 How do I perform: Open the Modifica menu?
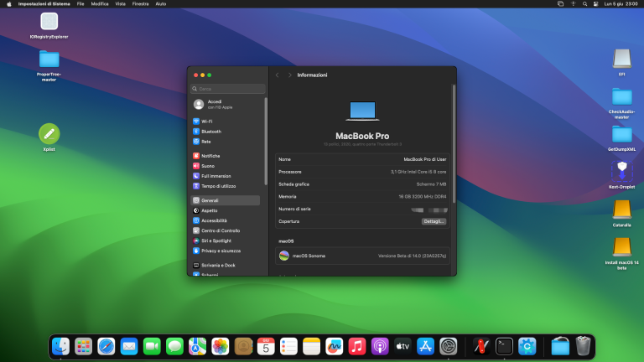(100, 4)
